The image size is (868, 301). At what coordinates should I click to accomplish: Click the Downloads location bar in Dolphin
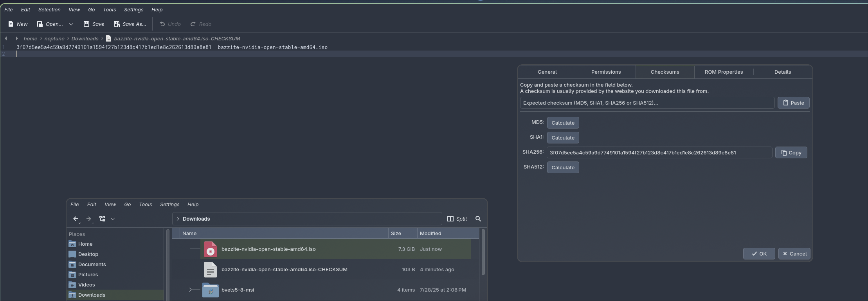(x=307, y=219)
